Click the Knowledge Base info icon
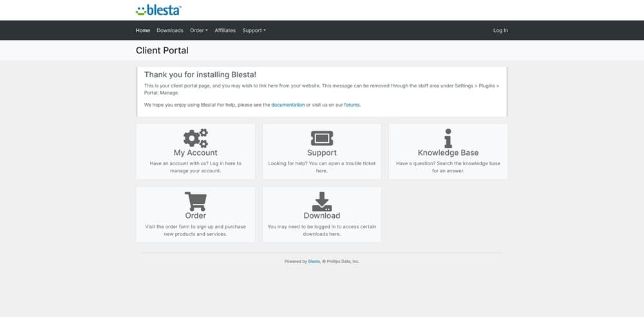The image size is (644, 317). coord(448,138)
